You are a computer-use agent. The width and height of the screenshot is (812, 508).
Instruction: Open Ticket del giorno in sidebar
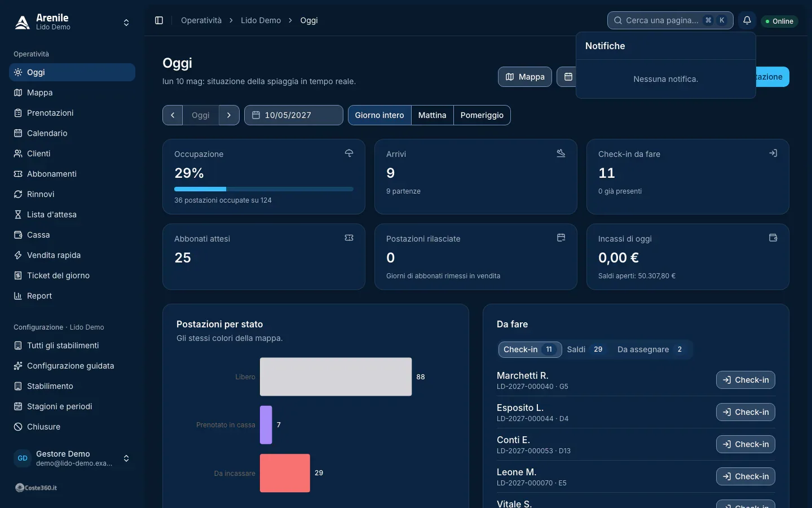72,275
